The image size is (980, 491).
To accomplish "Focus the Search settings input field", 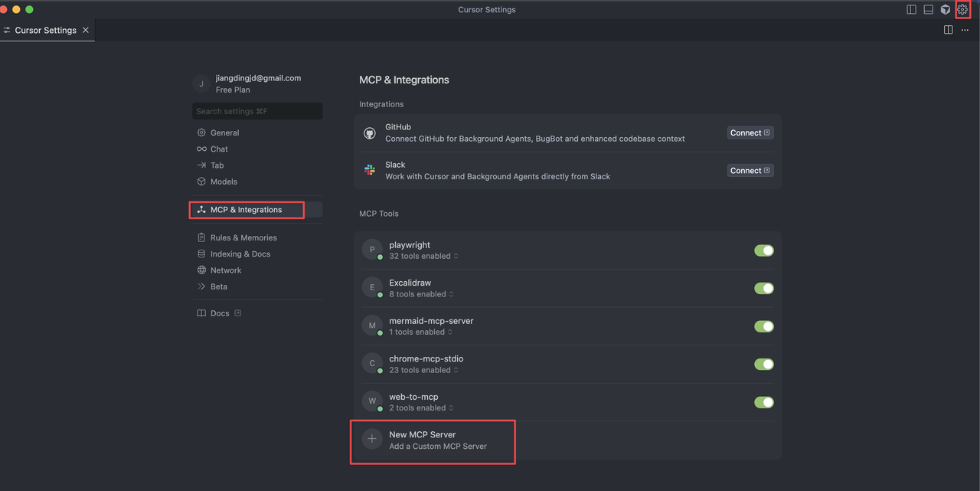I will click(x=256, y=111).
